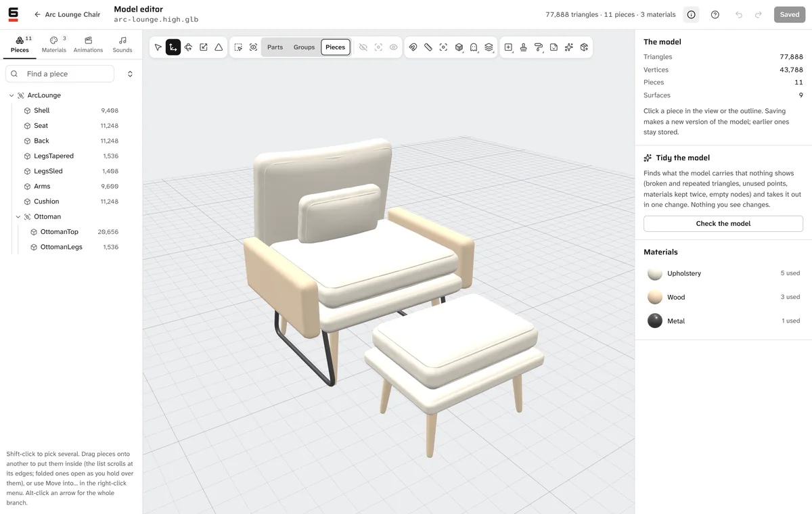Switch selection mode to Parts
812x514 pixels.
click(x=275, y=47)
